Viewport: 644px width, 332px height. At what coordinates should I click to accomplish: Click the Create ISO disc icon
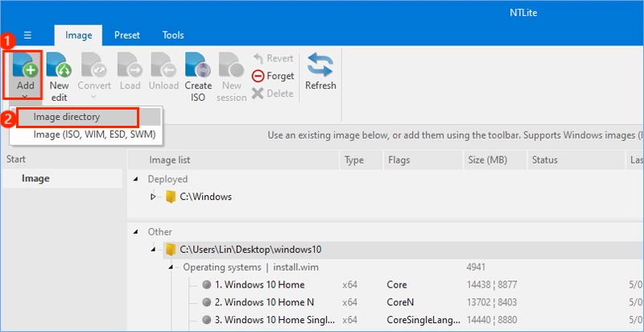click(198, 65)
